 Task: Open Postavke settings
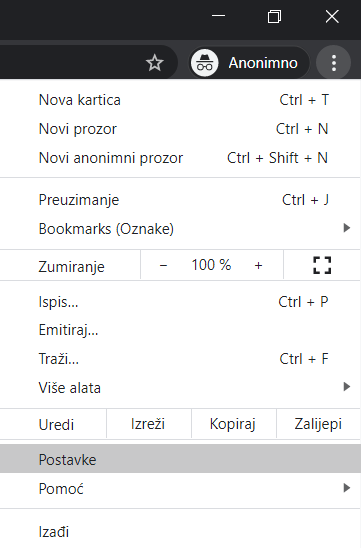point(180,459)
